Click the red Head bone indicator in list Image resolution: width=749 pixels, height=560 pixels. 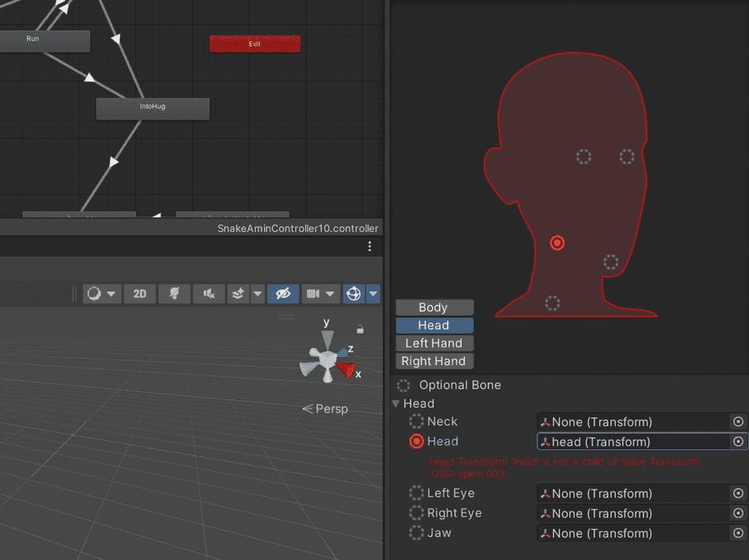pos(417,441)
